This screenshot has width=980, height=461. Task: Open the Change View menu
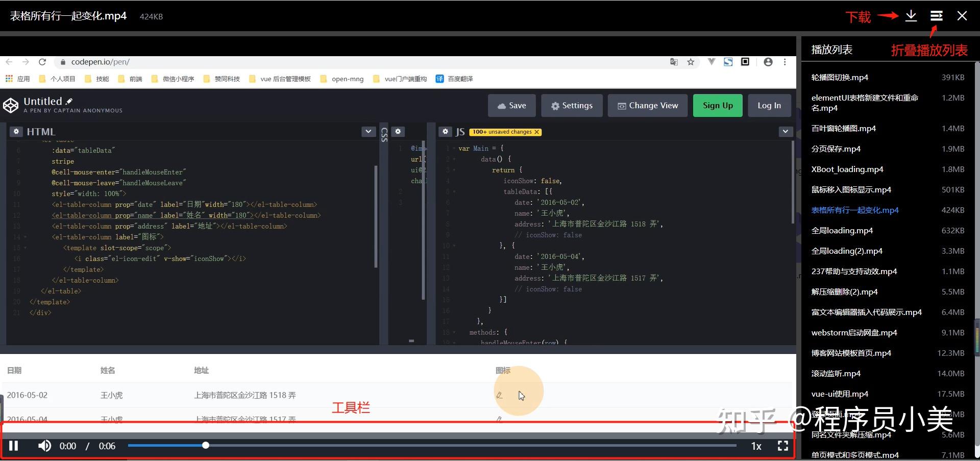pyautogui.click(x=648, y=105)
